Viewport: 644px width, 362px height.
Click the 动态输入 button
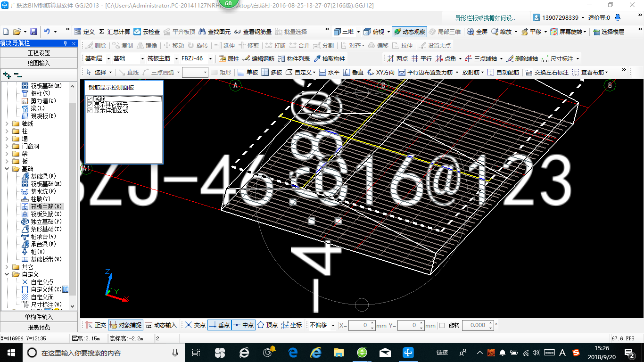click(x=161, y=325)
